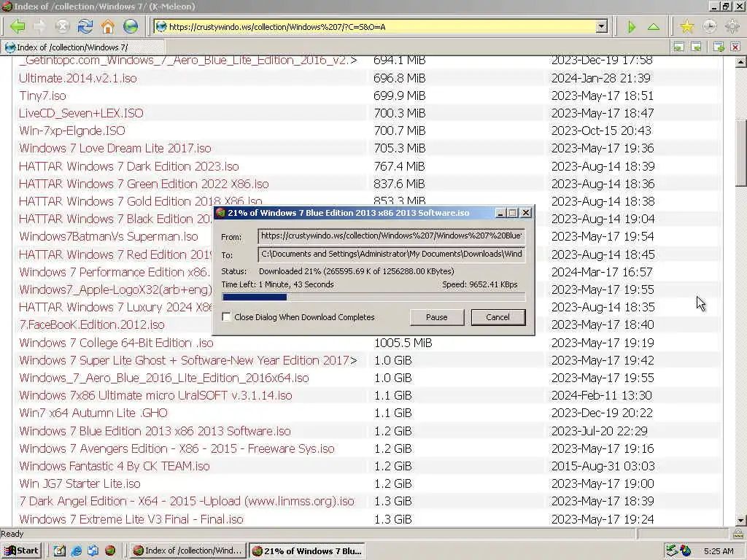
Task: Launch Internet Explorer from quick launch
Action: tap(76, 551)
